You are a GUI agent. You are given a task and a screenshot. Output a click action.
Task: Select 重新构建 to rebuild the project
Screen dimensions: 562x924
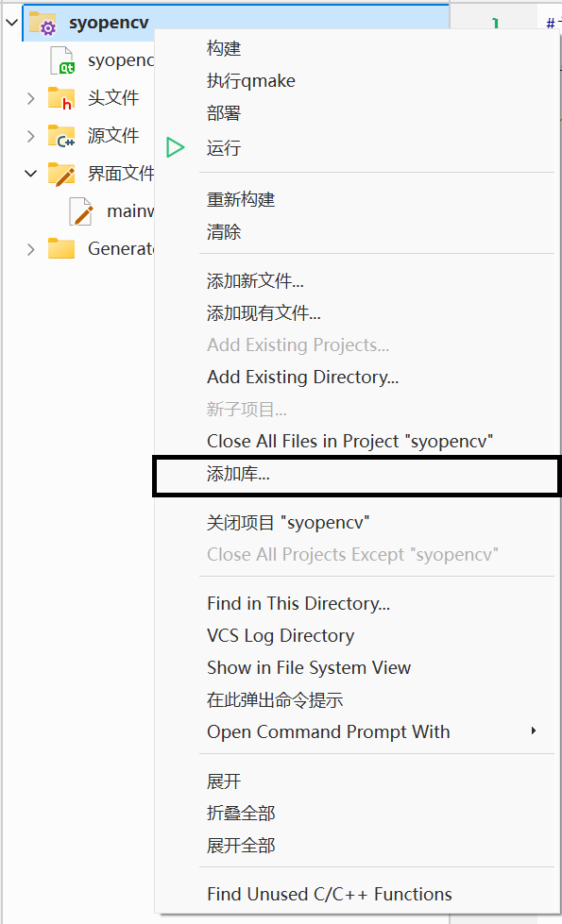click(x=235, y=199)
